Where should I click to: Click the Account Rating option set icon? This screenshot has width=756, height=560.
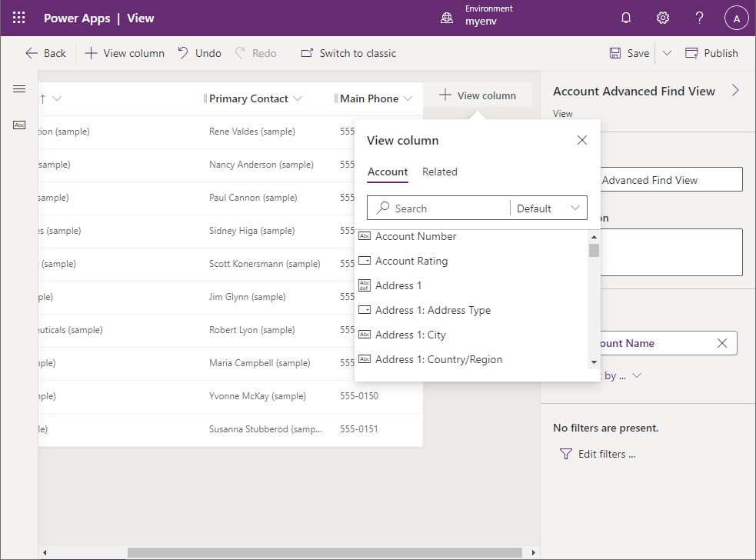tap(365, 261)
